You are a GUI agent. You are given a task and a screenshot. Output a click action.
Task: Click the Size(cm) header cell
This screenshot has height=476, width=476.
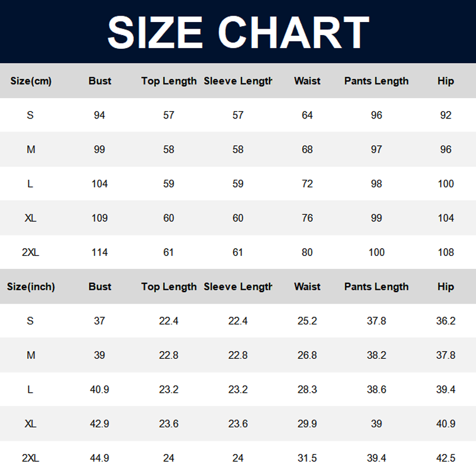tap(31, 81)
